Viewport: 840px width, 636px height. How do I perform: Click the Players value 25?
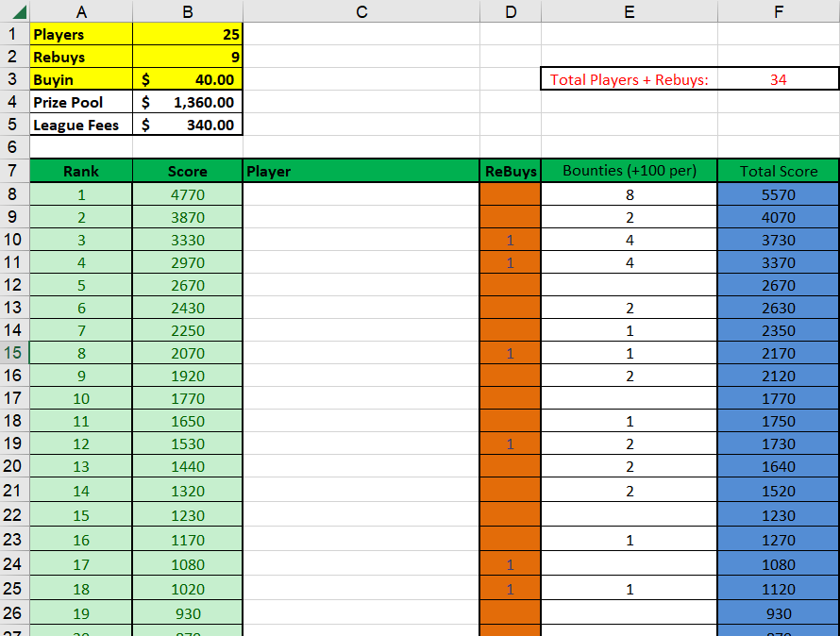(x=188, y=34)
